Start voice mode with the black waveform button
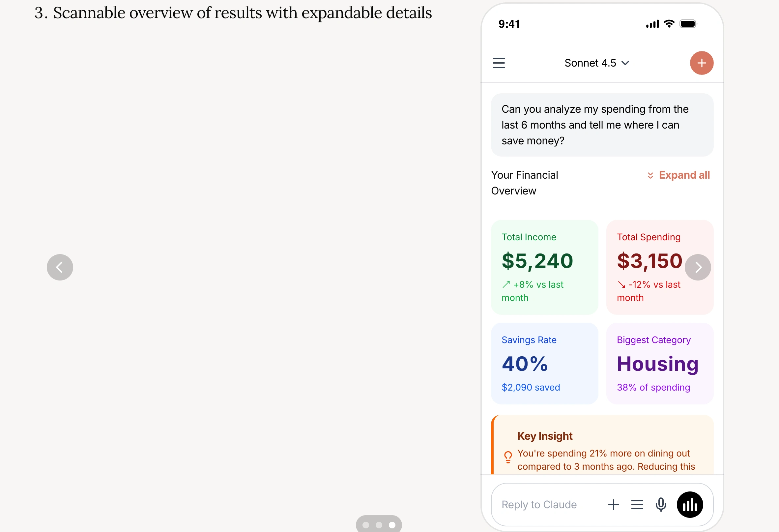779x532 pixels. coord(689,505)
